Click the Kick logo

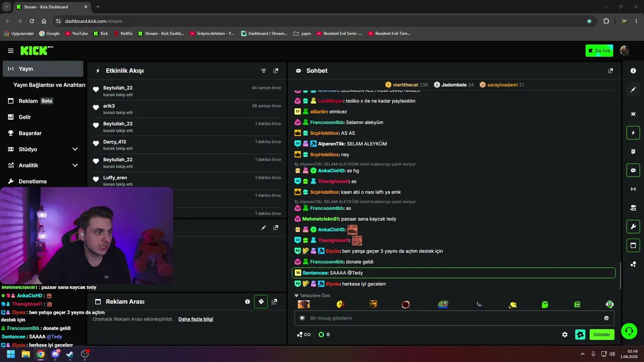coord(36,50)
